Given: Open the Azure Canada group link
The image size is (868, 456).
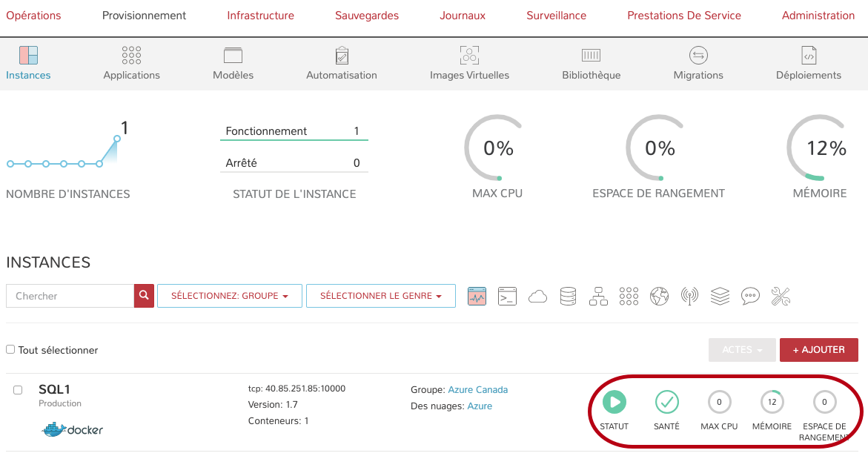Looking at the screenshot, I should tap(477, 389).
